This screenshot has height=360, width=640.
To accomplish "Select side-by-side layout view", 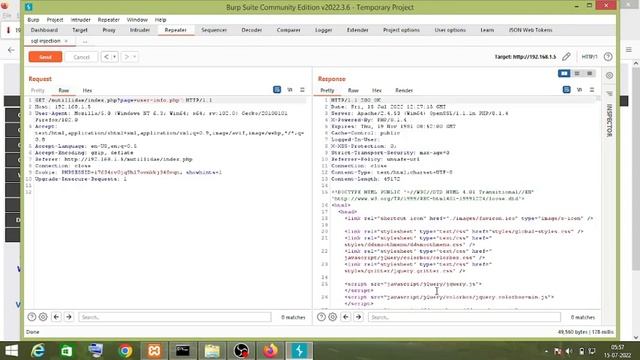I will pos(564,73).
